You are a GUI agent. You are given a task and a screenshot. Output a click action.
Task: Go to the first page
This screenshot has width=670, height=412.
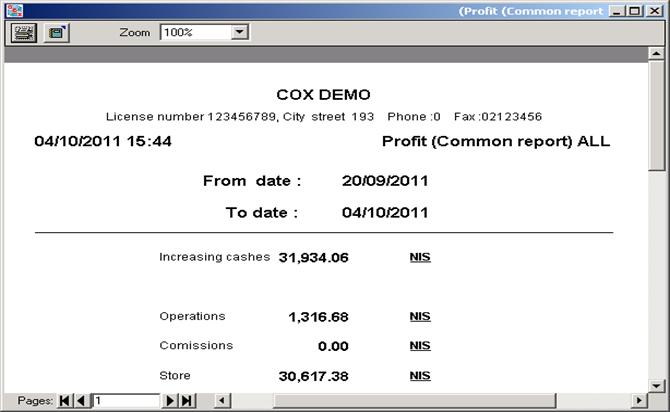[65, 401]
